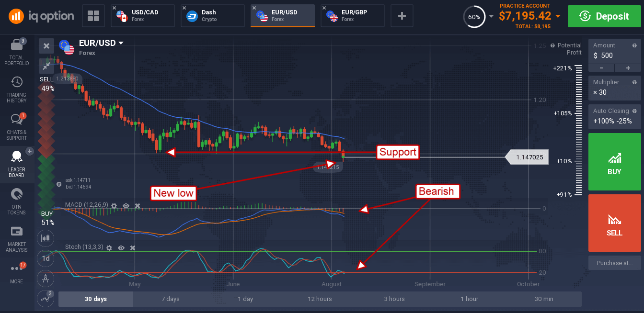Expand the 60% level indicator dropdown
644x313 pixels.
491,16
